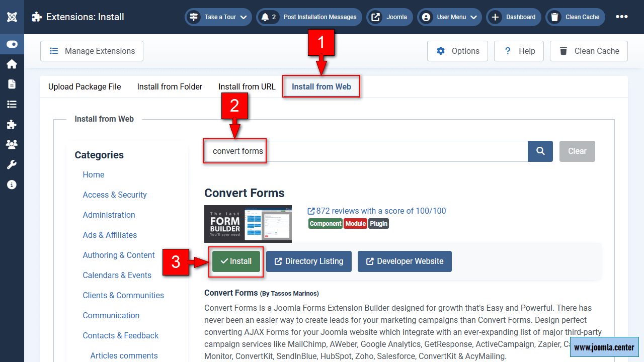Click the red Module badge
This screenshot has height=362, width=644.
coord(356,224)
